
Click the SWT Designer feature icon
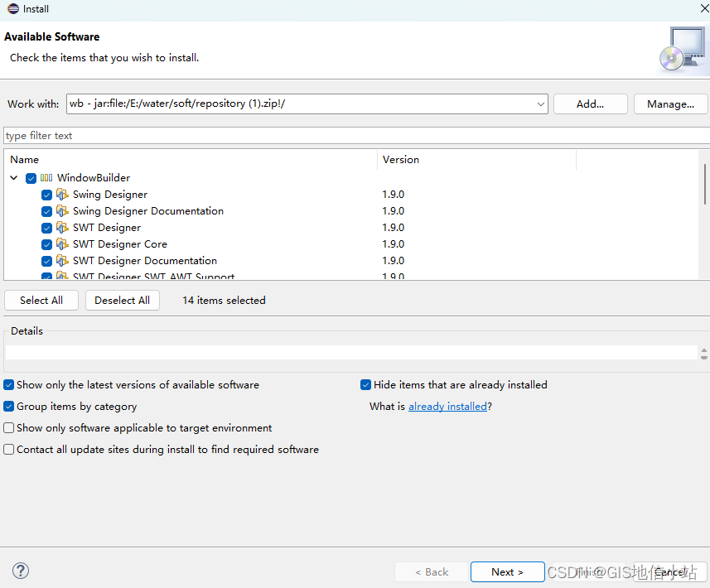[62, 228]
